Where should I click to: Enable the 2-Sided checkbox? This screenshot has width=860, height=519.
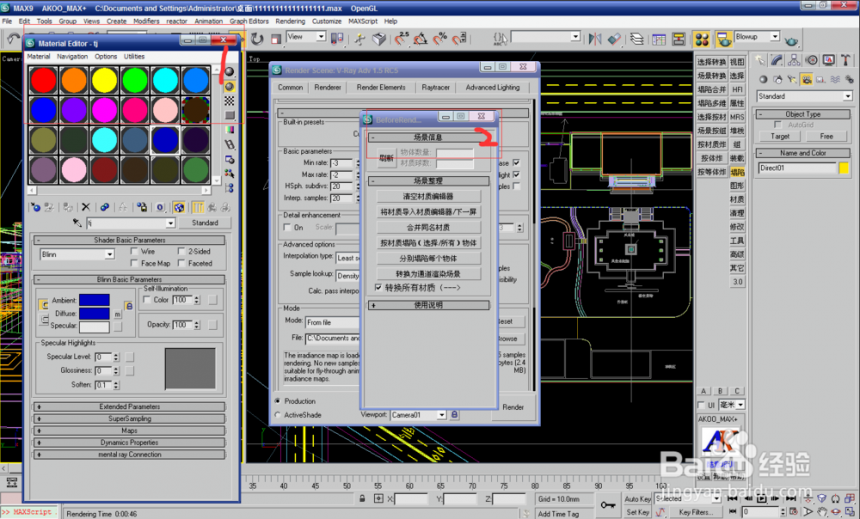[181, 251]
